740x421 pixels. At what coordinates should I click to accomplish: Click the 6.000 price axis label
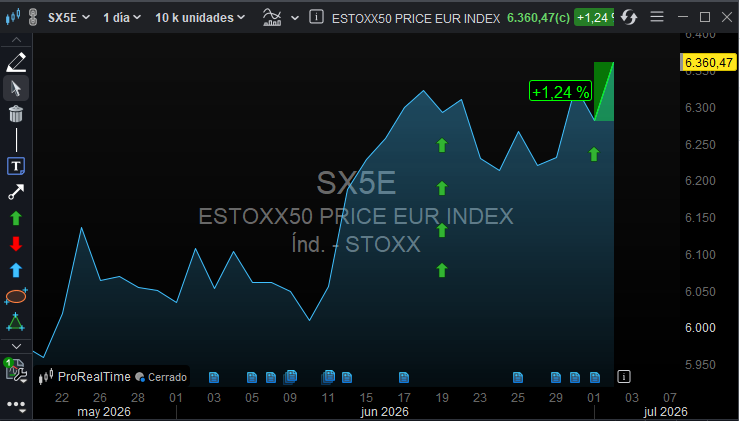click(x=700, y=328)
